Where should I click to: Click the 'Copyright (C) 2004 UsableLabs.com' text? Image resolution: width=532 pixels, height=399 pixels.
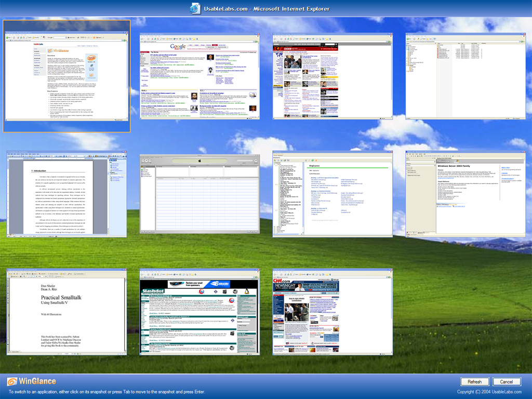[489, 392]
